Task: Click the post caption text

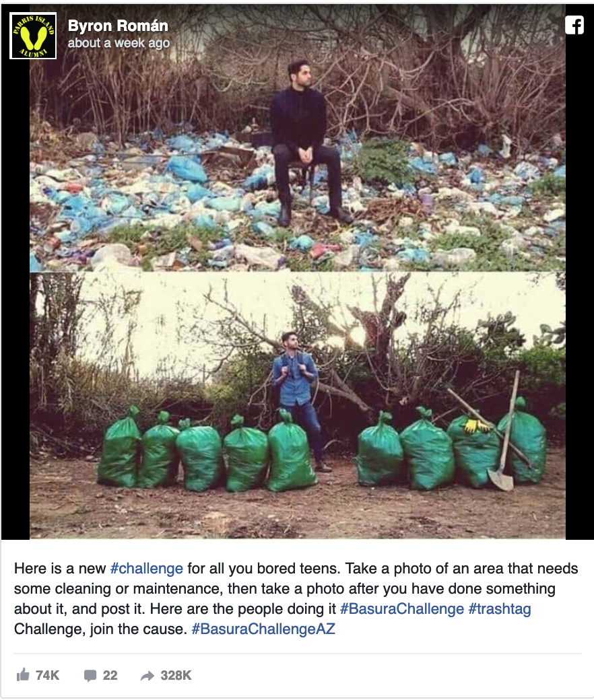Action: (296, 598)
